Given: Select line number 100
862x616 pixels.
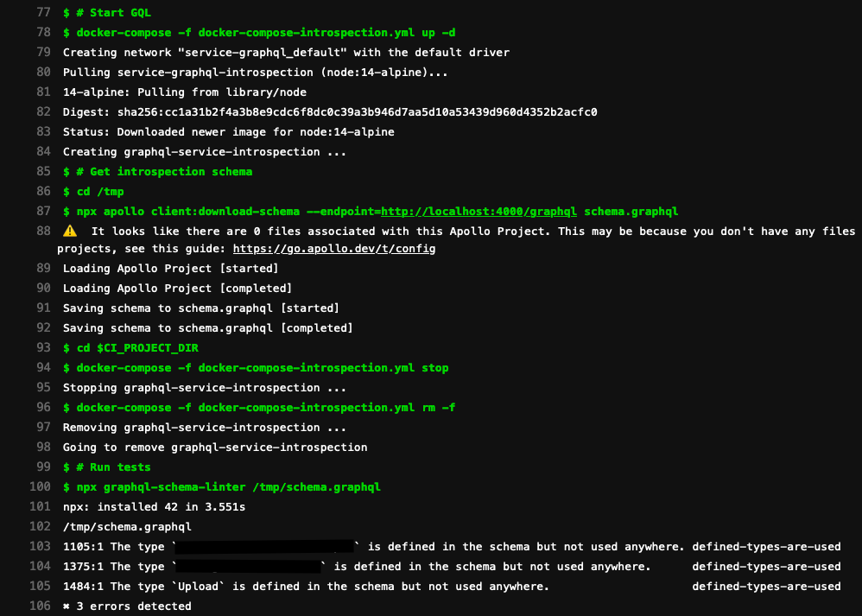Looking at the screenshot, I should [40, 486].
